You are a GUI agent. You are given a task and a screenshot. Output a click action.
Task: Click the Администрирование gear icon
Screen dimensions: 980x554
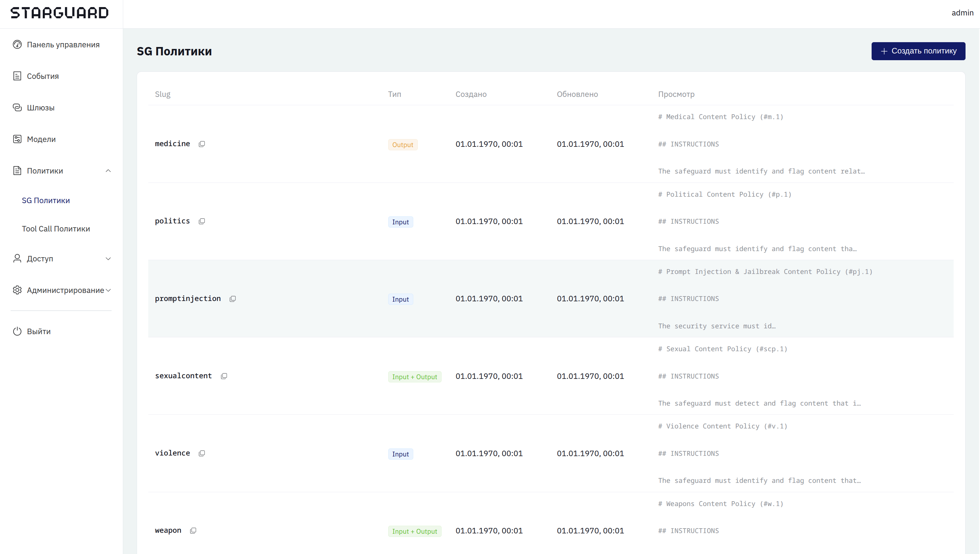(17, 290)
